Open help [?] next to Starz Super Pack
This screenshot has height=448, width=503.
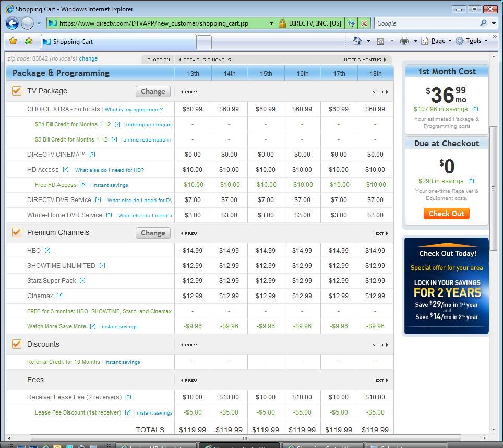[x=82, y=280]
